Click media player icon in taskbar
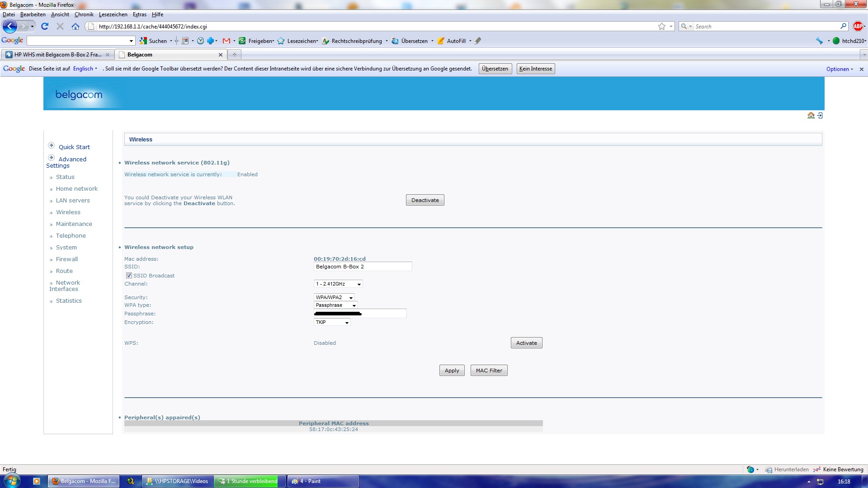 click(37, 481)
